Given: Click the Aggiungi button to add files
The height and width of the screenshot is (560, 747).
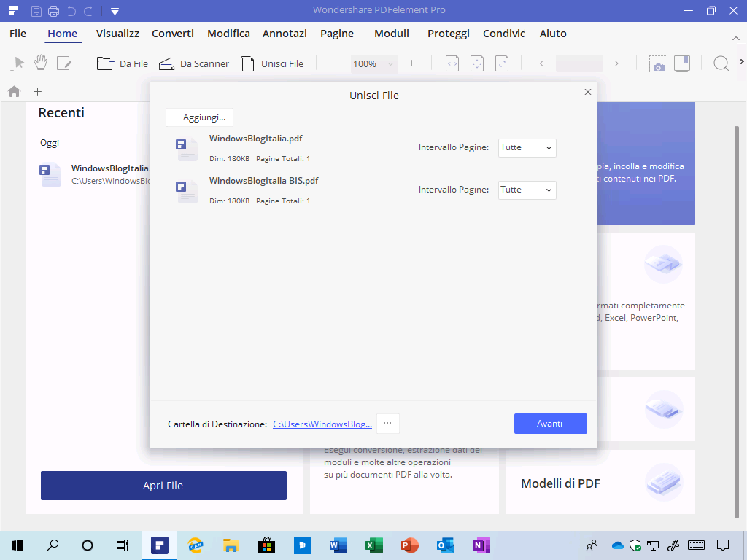Looking at the screenshot, I should click(199, 117).
